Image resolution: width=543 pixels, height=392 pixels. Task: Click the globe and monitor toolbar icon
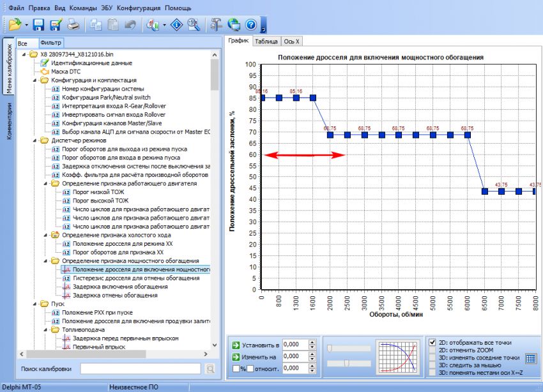coord(234,24)
